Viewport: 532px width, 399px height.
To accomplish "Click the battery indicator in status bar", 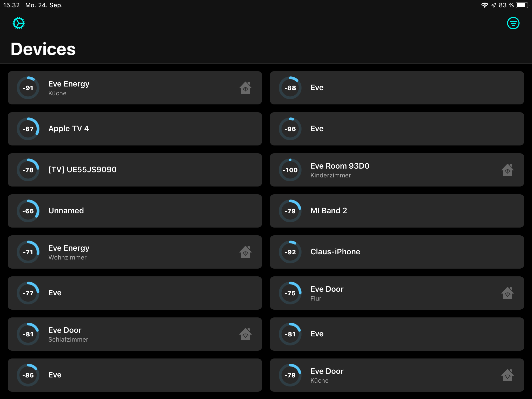I will [522, 5].
